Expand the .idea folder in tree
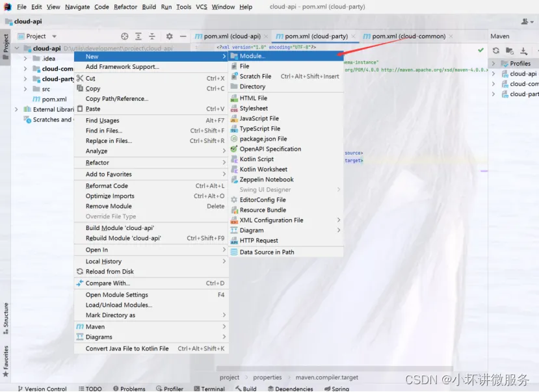The width and height of the screenshot is (539, 392). (25, 59)
